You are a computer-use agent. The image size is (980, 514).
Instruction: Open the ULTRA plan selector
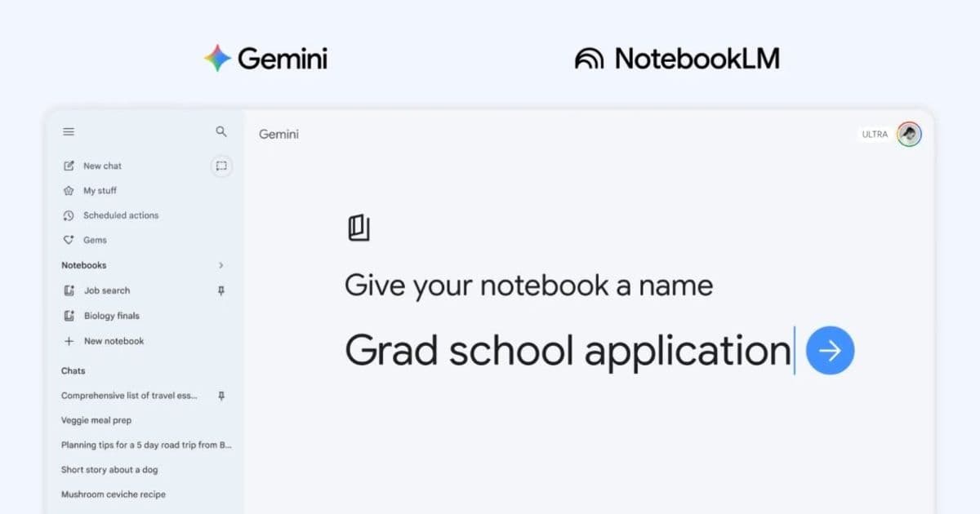[x=874, y=134]
